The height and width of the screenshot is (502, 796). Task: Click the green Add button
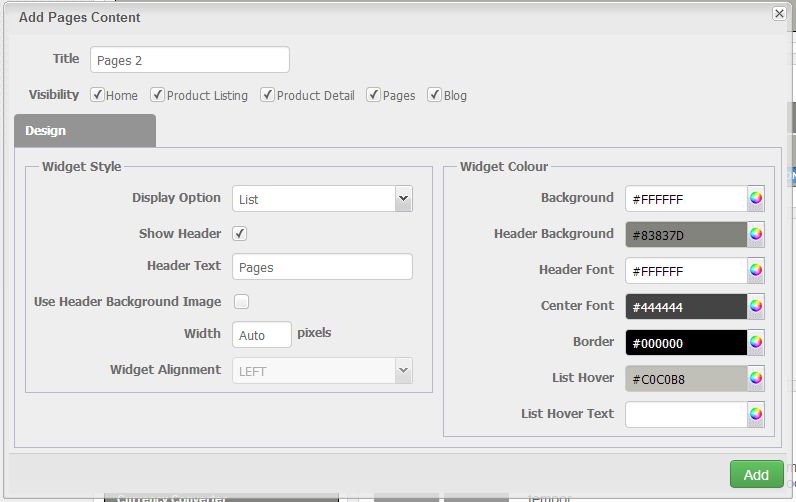[756, 474]
